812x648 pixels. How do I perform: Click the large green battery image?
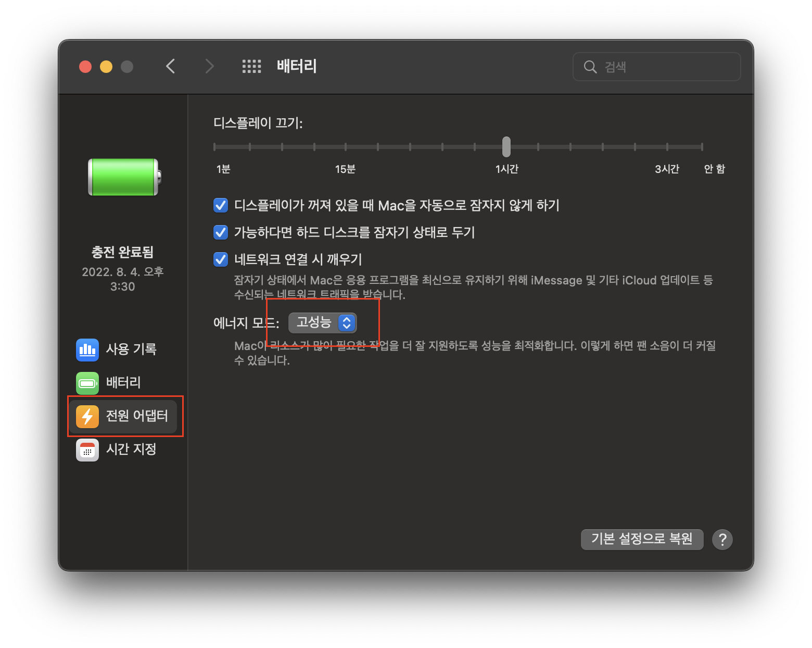click(124, 177)
